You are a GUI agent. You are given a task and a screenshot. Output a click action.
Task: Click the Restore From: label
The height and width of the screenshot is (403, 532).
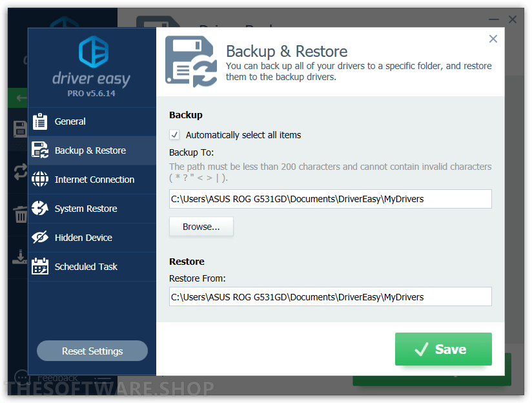197,278
